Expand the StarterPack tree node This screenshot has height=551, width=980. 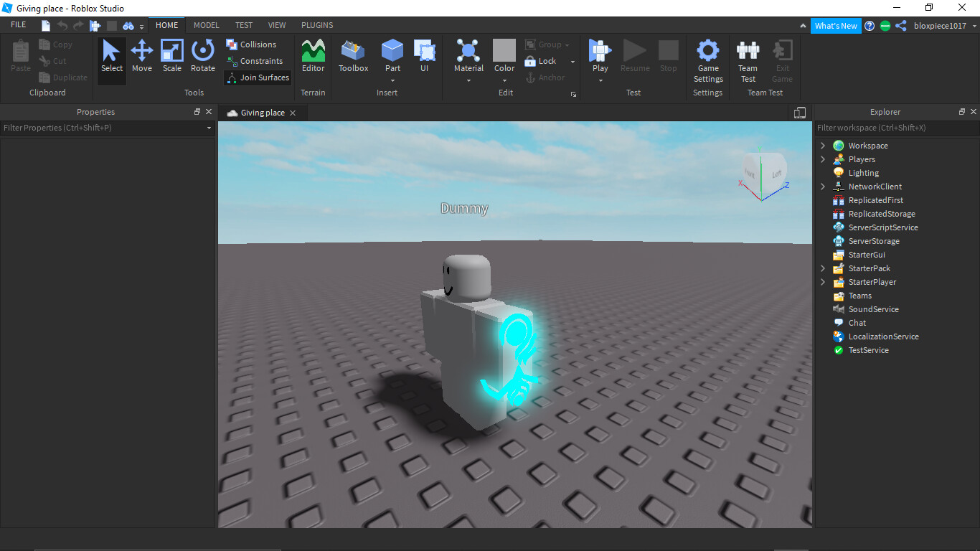(823, 268)
